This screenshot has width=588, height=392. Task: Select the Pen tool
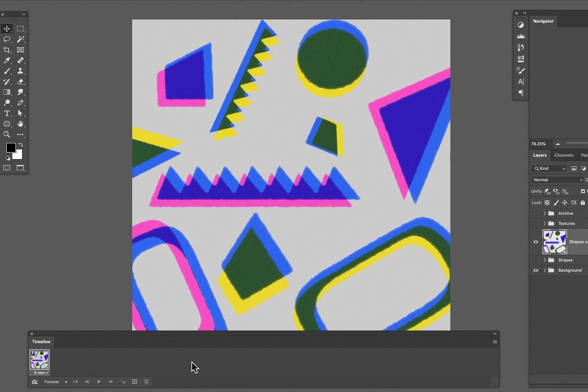coord(21,103)
